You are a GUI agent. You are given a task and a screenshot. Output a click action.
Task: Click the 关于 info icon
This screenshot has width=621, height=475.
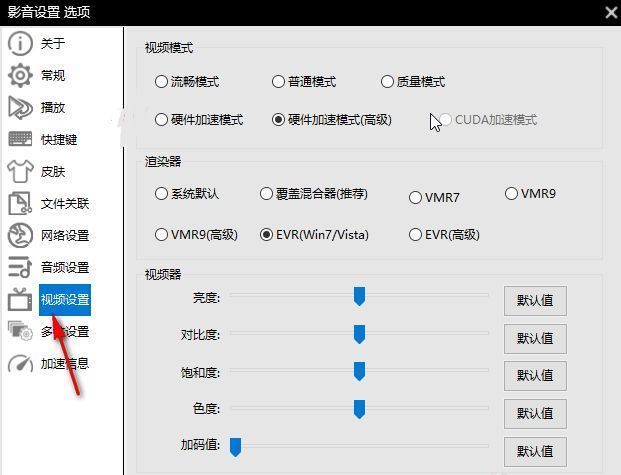point(20,44)
